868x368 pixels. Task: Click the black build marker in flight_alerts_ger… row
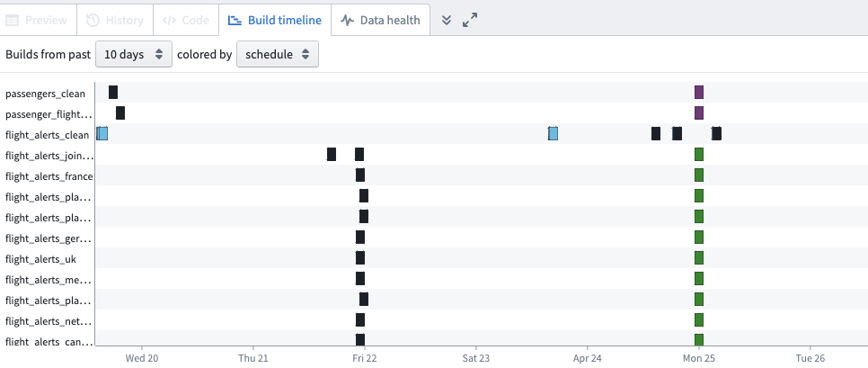coord(359,238)
